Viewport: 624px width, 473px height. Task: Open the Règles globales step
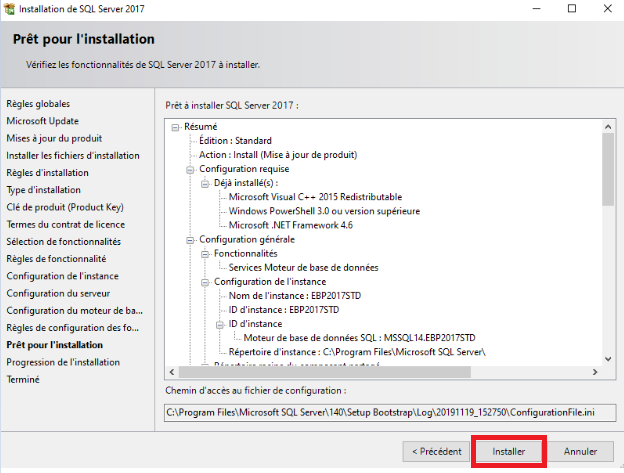pyautogui.click(x=38, y=104)
